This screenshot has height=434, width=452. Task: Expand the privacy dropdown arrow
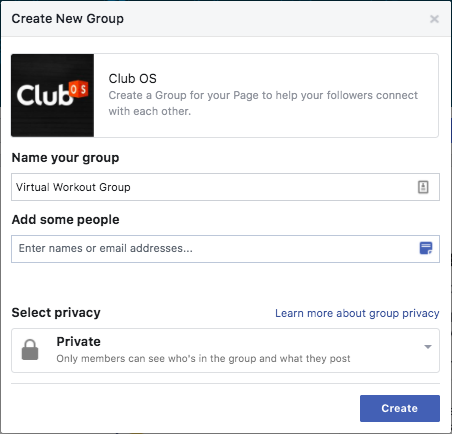[428, 347]
